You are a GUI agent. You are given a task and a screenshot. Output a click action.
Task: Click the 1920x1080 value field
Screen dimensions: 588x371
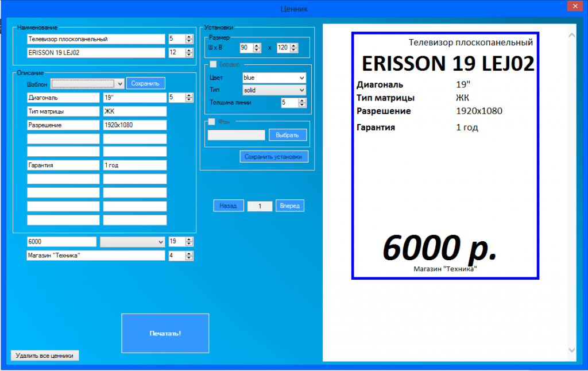pos(135,125)
